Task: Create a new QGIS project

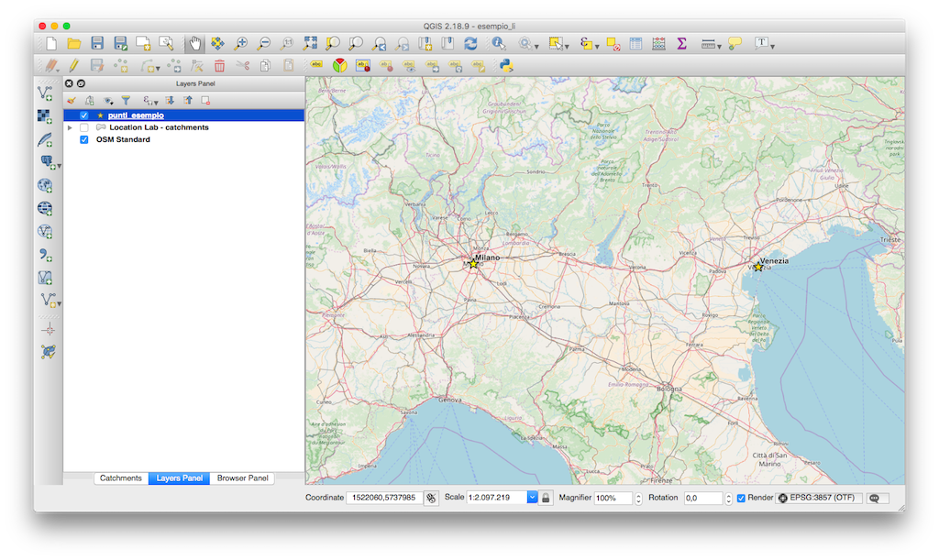Action: [51, 43]
